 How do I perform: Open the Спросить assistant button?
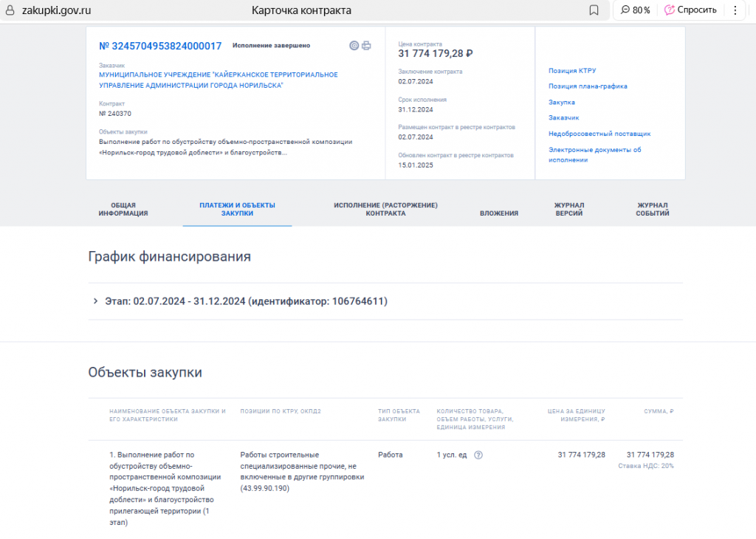point(690,10)
